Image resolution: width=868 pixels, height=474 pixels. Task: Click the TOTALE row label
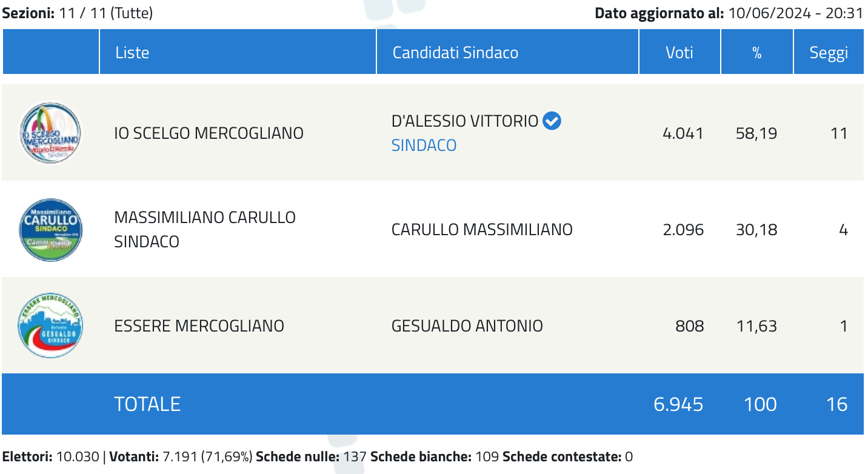147,404
